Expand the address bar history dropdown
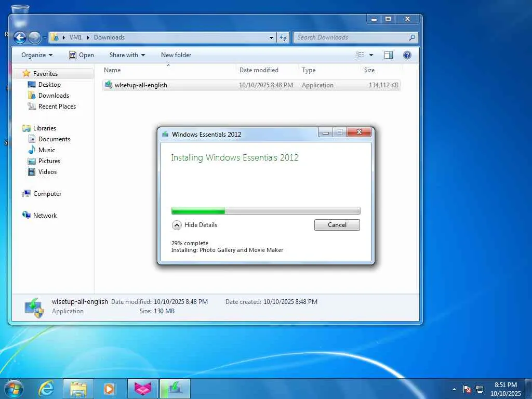The width and height of the screenshot is (532, 399). (271, 37)
